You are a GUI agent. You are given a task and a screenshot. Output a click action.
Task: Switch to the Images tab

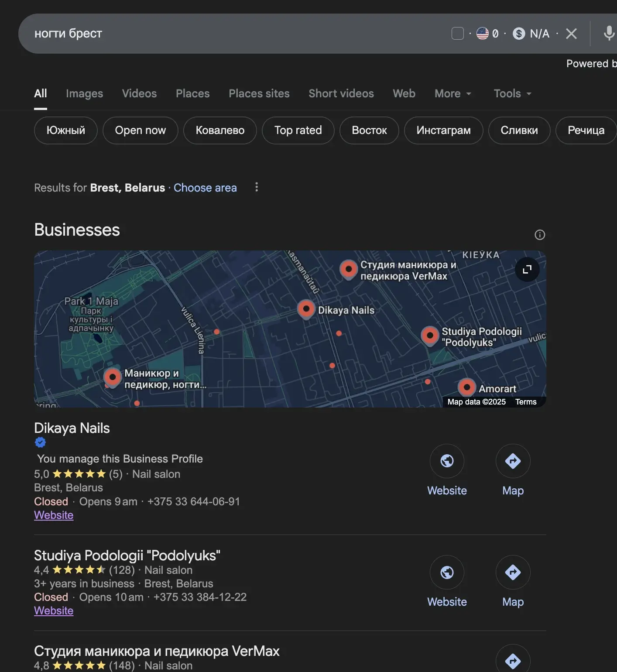(84, 94)
